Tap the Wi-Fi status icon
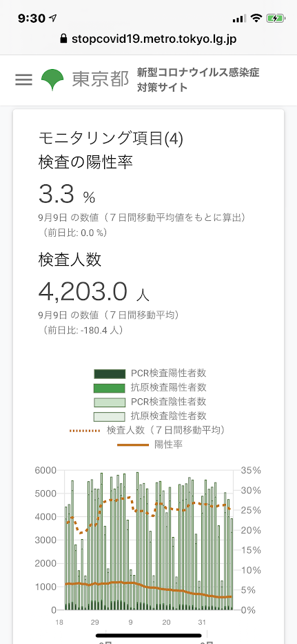297x644 pixels. (x=257, y=18)
